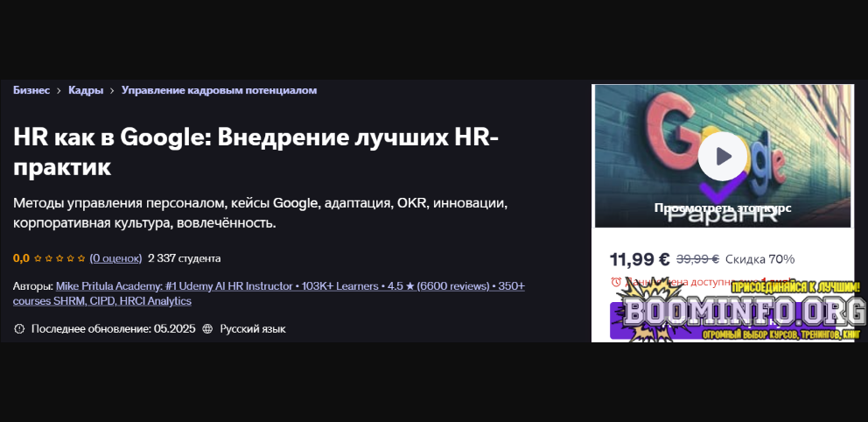Open the Бизнес breadcrumb link
The image size is (868, 422).
coord(31,90)
